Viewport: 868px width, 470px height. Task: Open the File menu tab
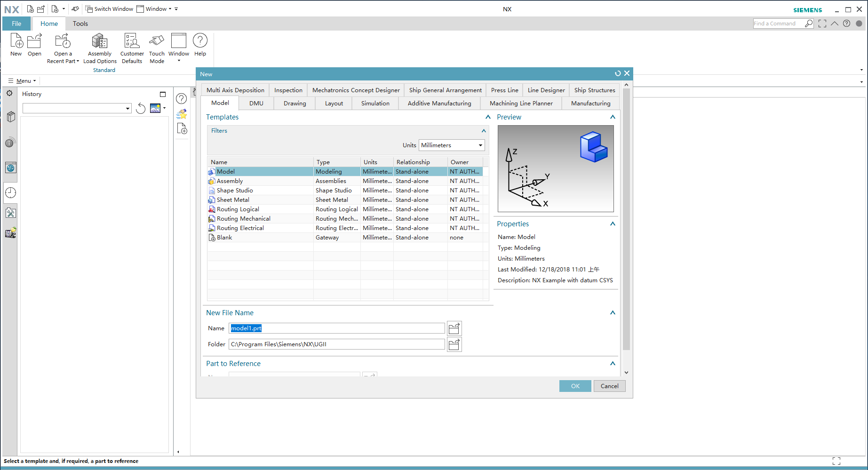pos(16,24)
